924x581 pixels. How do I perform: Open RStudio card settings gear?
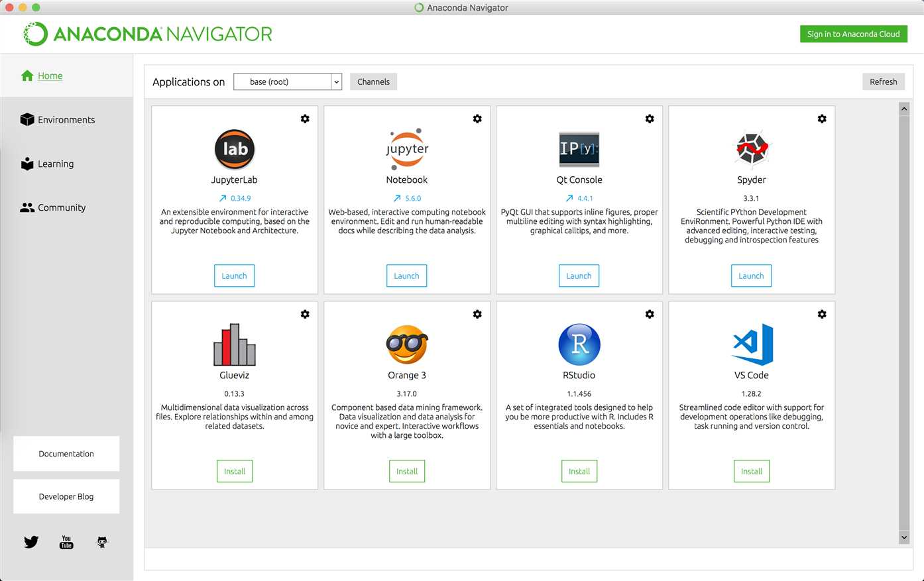click(650, 314)
